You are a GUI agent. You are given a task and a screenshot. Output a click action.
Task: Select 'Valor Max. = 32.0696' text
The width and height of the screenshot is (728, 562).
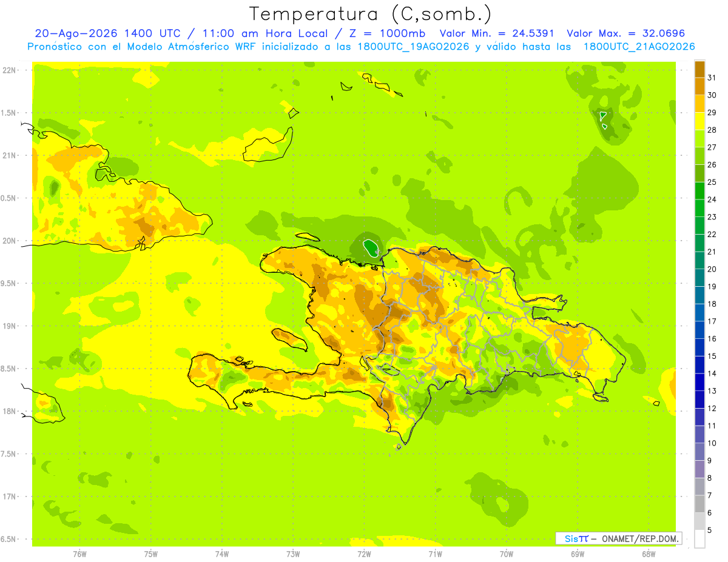pos(625,33)
